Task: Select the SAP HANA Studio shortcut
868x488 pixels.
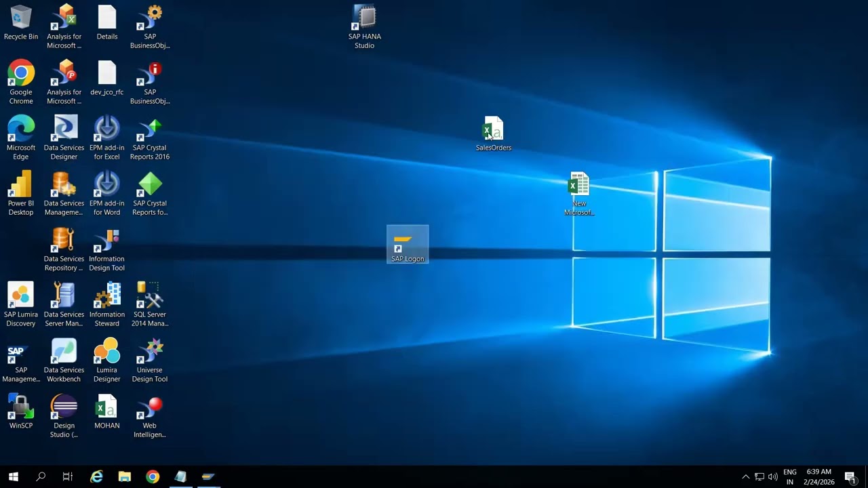Action: (x=365, y=27)
